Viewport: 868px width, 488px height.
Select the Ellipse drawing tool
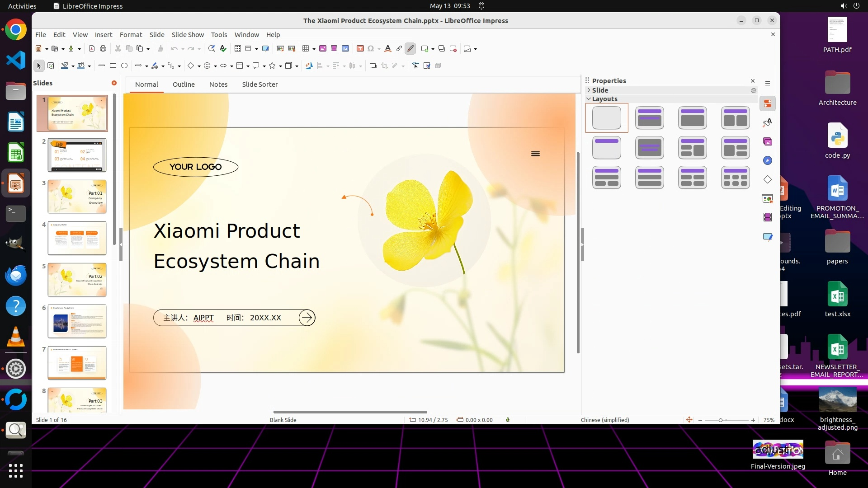[124, 66]
